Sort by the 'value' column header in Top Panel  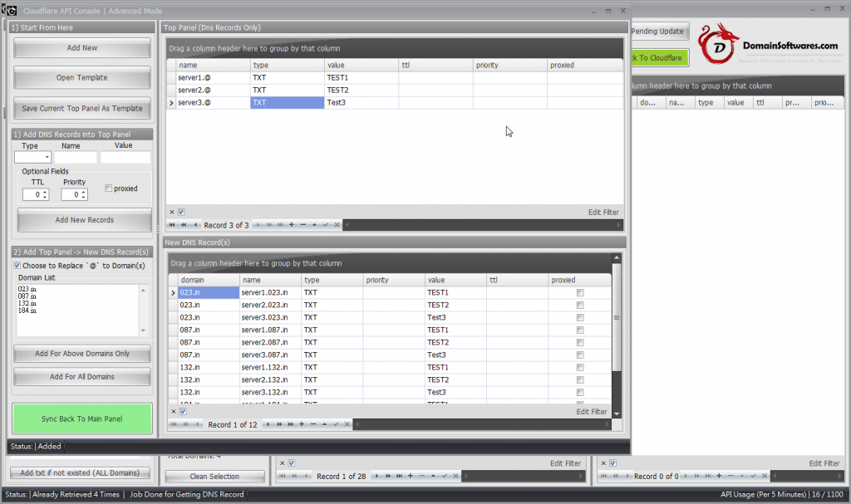click(361, 65)
